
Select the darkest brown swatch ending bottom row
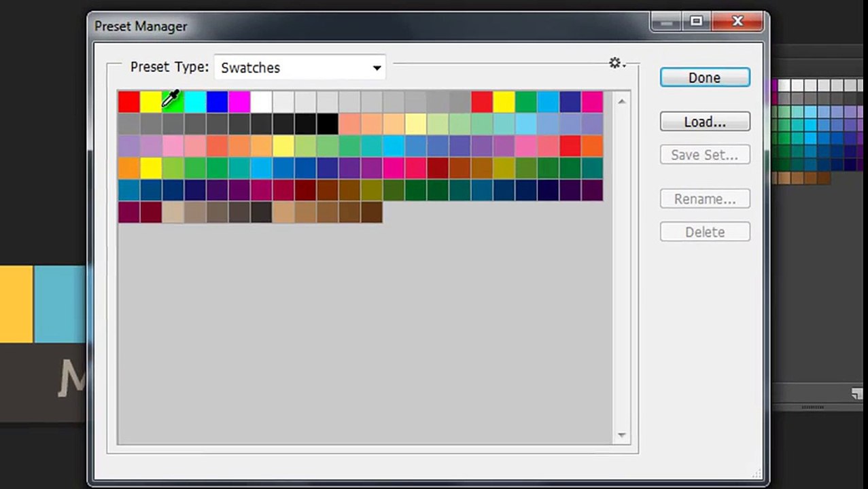(x=371, y=212)
